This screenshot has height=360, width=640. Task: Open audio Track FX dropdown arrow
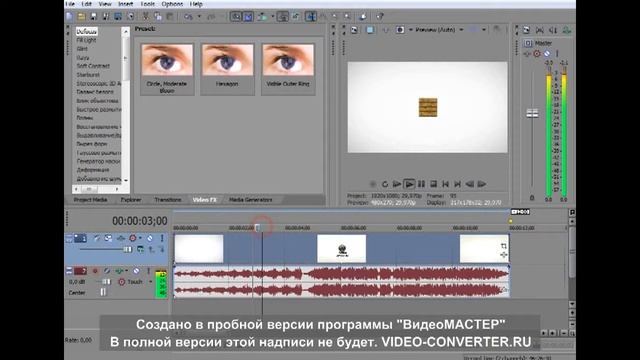pyautogui.click(x=127, y=271)
